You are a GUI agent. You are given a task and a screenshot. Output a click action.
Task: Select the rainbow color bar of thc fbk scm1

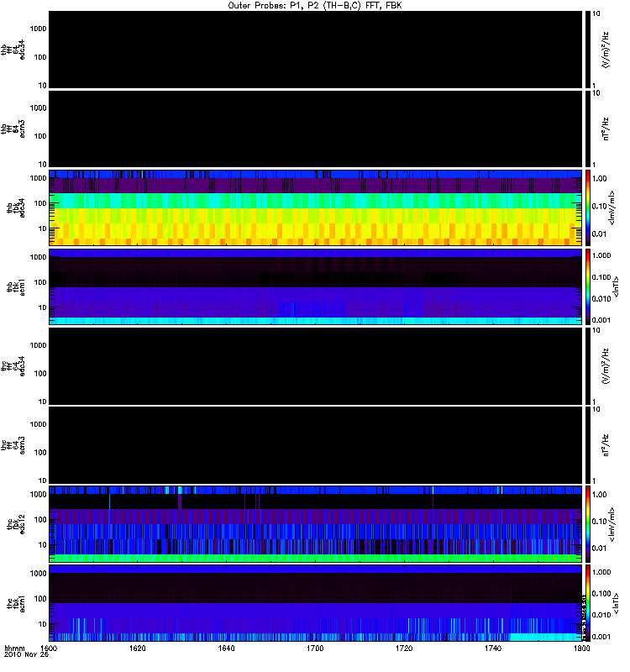click(588, 602)
